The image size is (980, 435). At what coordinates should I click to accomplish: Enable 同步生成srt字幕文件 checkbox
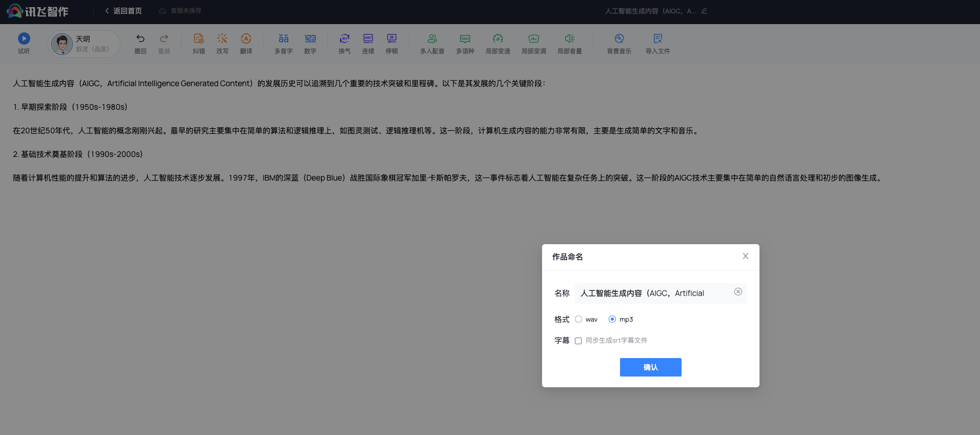click(x=578, y=341)
